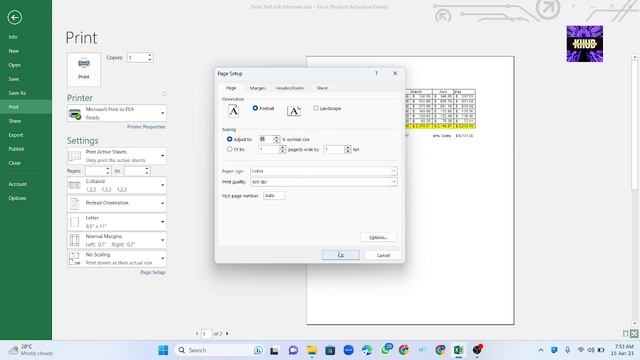
Task: Expand Normal Margins dropdown
Action: tap(117, 240)
